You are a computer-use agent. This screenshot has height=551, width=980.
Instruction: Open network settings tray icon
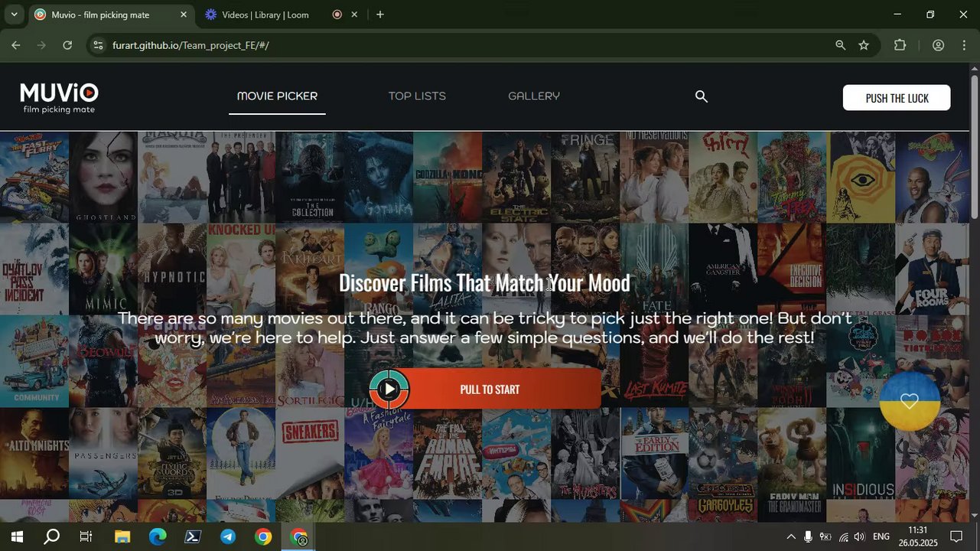coord(843,537)
